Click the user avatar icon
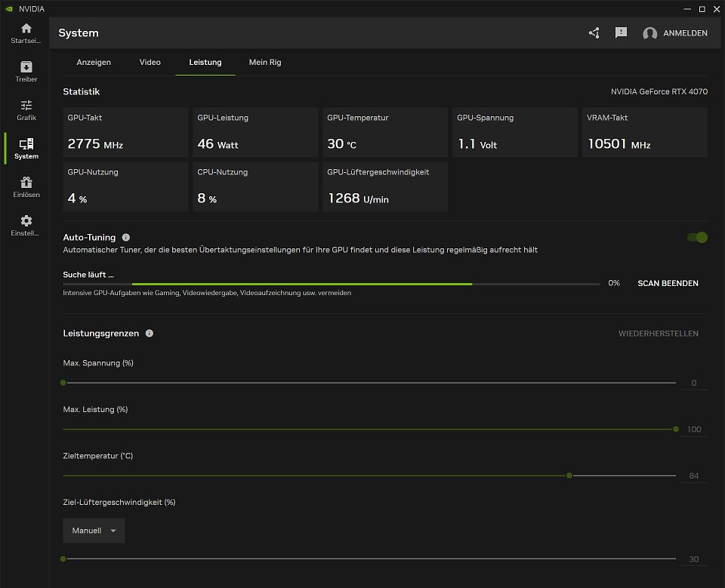Viewport: 725px width, 588px height. coord(649,33)
